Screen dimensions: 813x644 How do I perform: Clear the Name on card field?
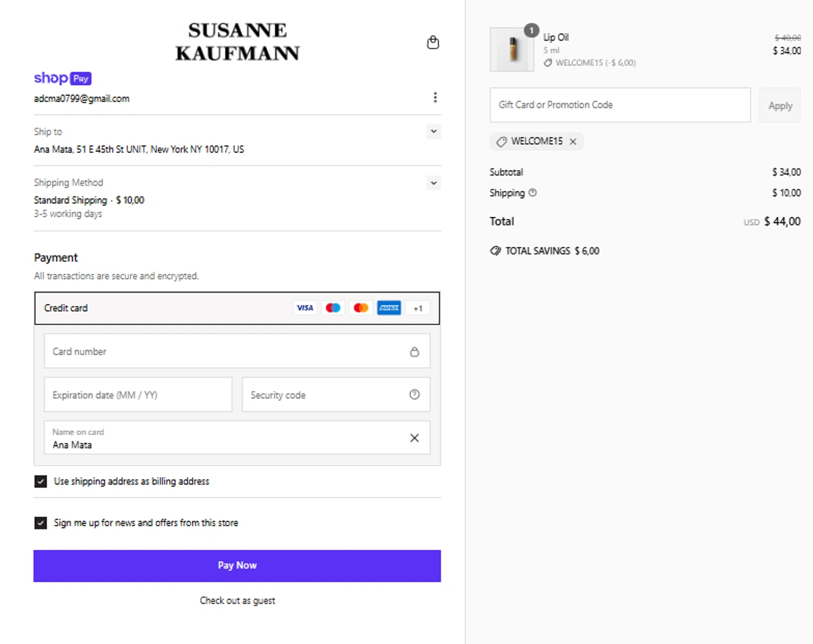414,438
